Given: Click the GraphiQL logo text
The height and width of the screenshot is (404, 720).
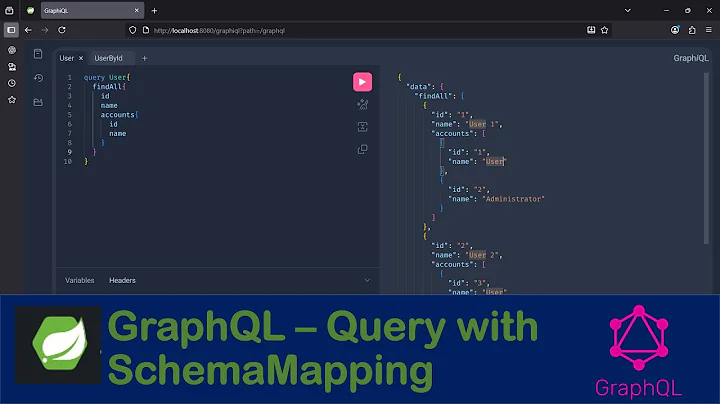Looking at the screenshot, I should point(691,58).
